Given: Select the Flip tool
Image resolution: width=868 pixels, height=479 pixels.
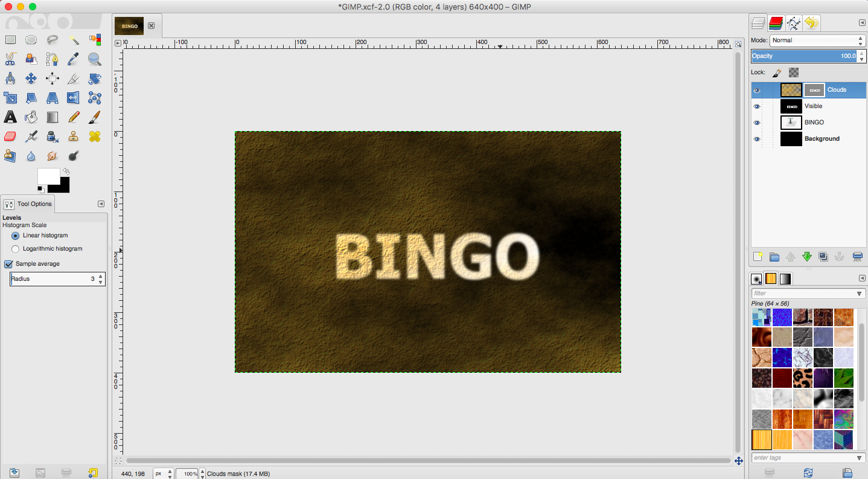Looking at the screenshot, I should (x=74, y=98).
